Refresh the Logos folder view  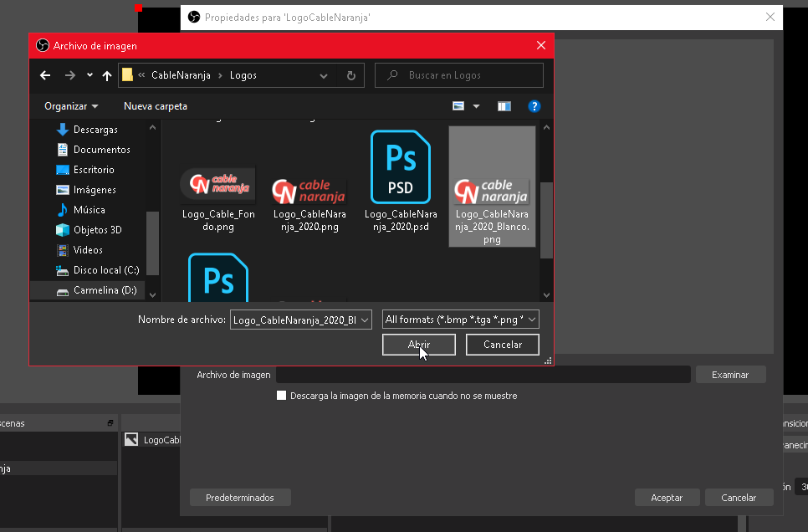[351, 76]
